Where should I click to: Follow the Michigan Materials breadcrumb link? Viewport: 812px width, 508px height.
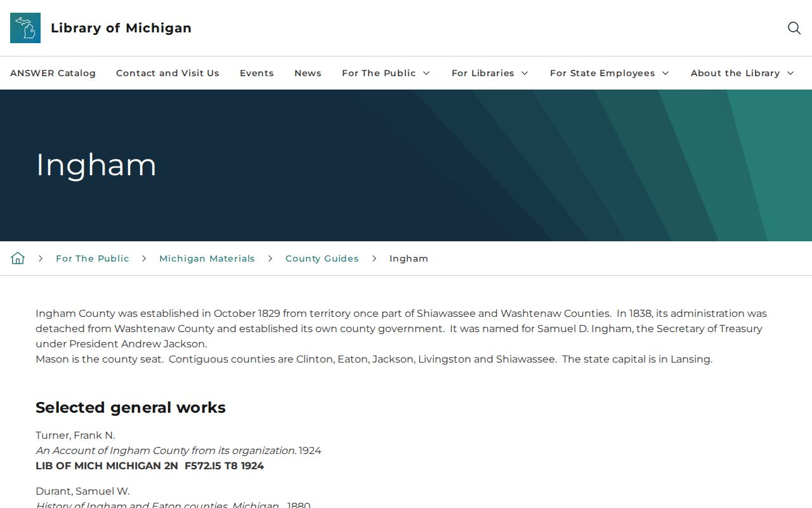(207, 258)
